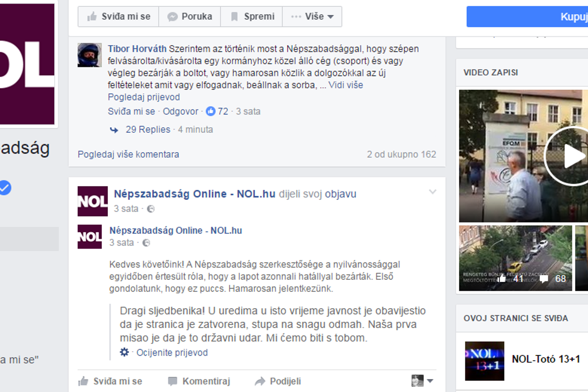Like the post with Sviđa mi se
588x392 pixels.
click(x=110, y=381)
